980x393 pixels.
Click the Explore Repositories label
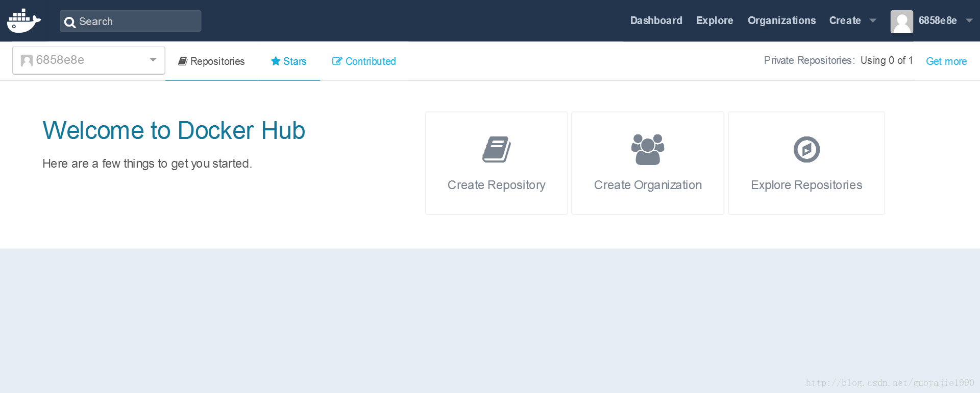point(806,185)
